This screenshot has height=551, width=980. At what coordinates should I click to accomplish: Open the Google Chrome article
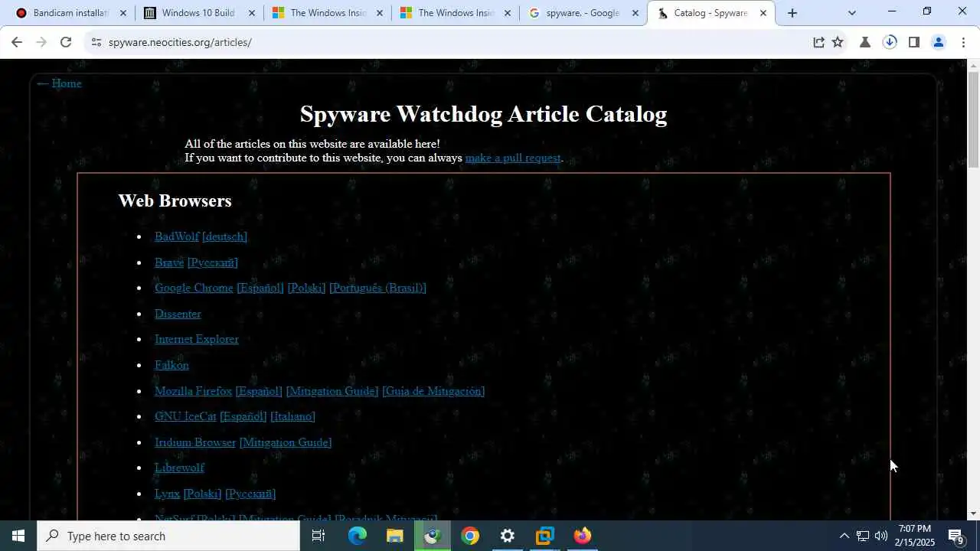click(194, 288)
